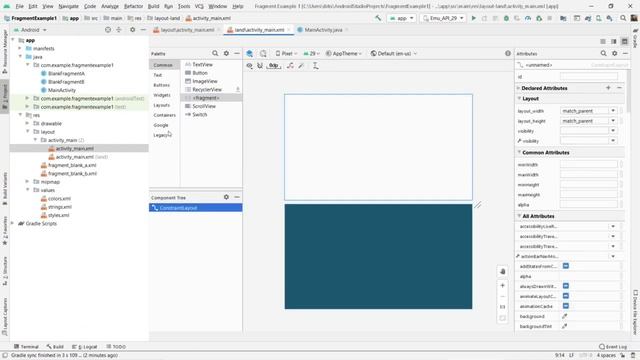Click the Guidelines icon in design toolbar
Viewport: 640px width, 360px height.
click(x=316, y=66)
